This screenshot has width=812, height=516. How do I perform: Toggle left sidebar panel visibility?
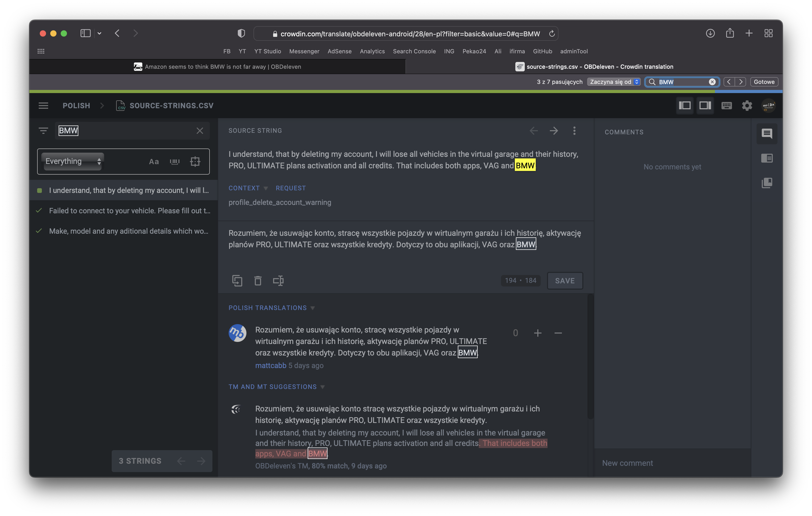pyautogui.click(x=685, y=106)
